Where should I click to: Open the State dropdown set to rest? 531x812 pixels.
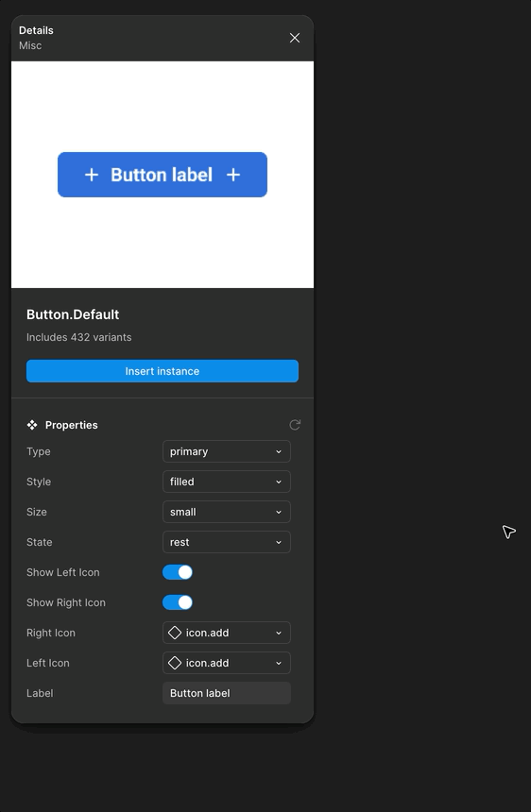coord(227,542)
